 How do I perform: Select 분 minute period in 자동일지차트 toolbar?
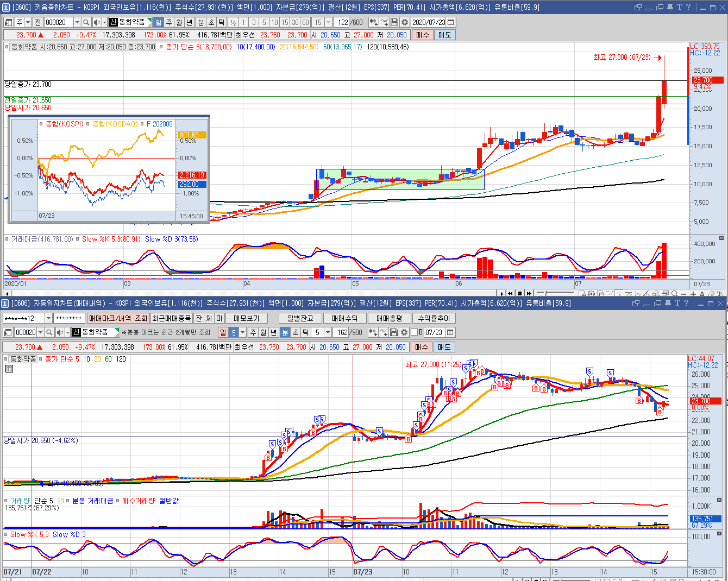click(285, 332)
